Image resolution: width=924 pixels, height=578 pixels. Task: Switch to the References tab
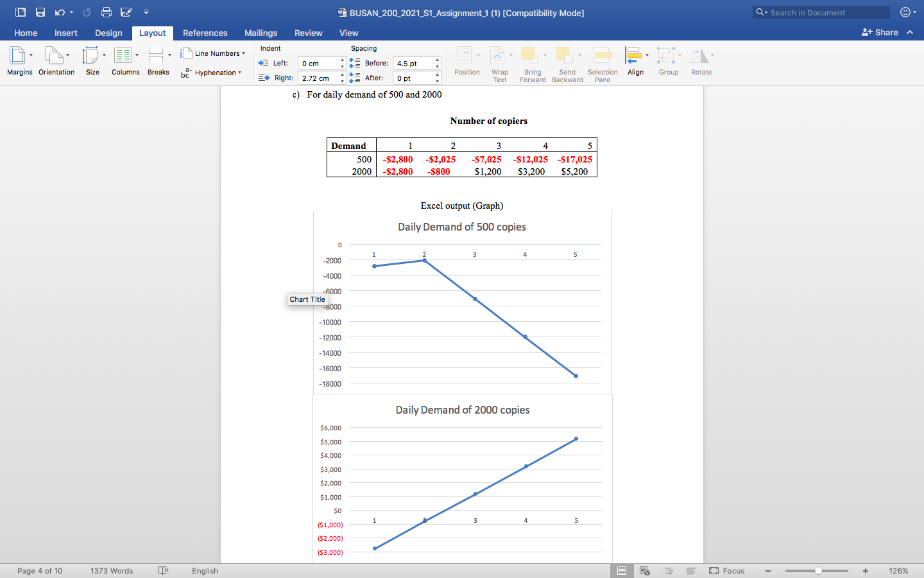(205, 33)
